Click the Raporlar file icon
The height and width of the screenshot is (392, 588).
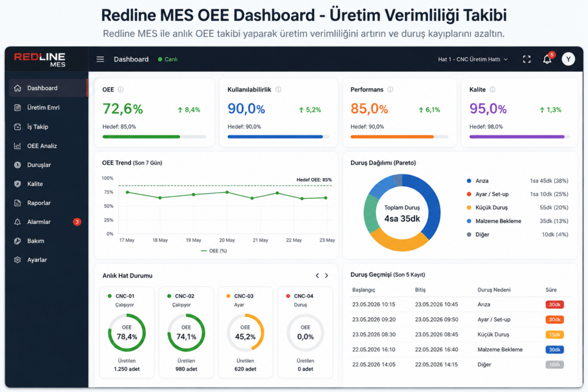(18, 203)
